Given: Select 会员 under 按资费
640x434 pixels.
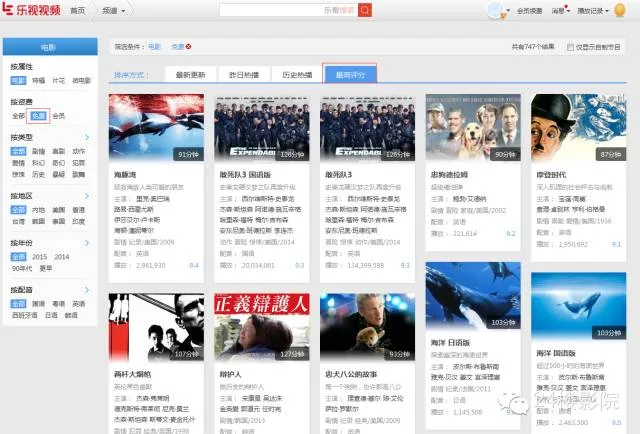Looking at the screenshot, I should [59, 116].
